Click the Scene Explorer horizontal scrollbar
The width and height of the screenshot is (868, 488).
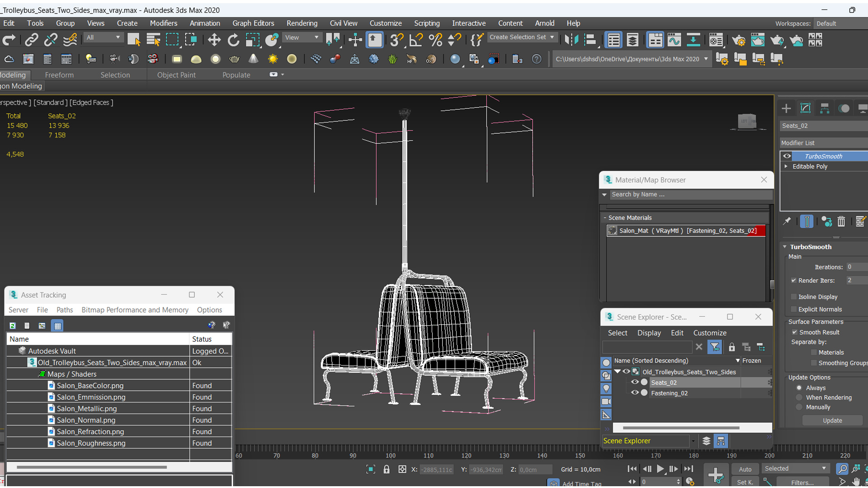point(681,427)
